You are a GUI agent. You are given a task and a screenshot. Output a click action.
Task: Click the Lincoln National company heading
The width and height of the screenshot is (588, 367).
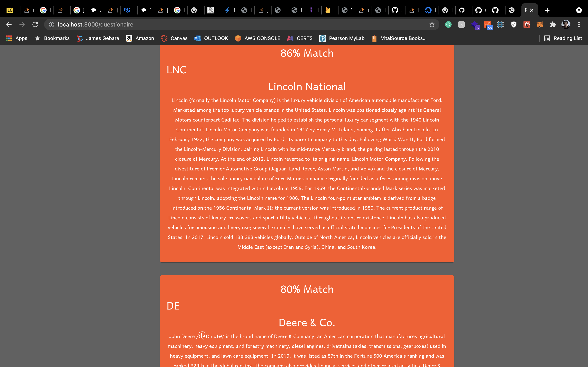[x=307, y=87]
